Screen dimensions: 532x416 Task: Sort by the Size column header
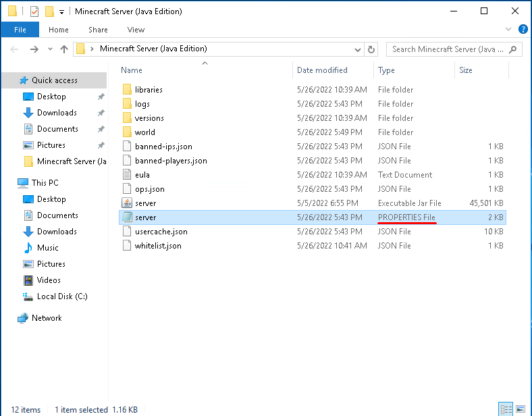point(466,70)
